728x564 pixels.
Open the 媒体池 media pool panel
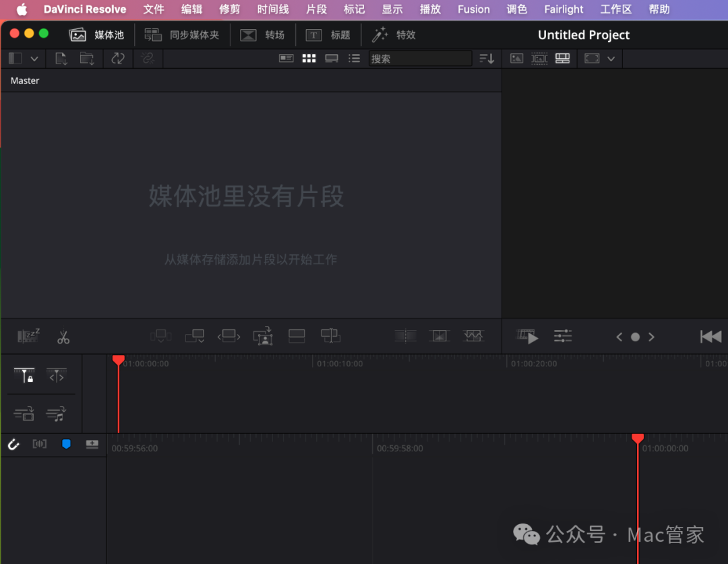96,35
